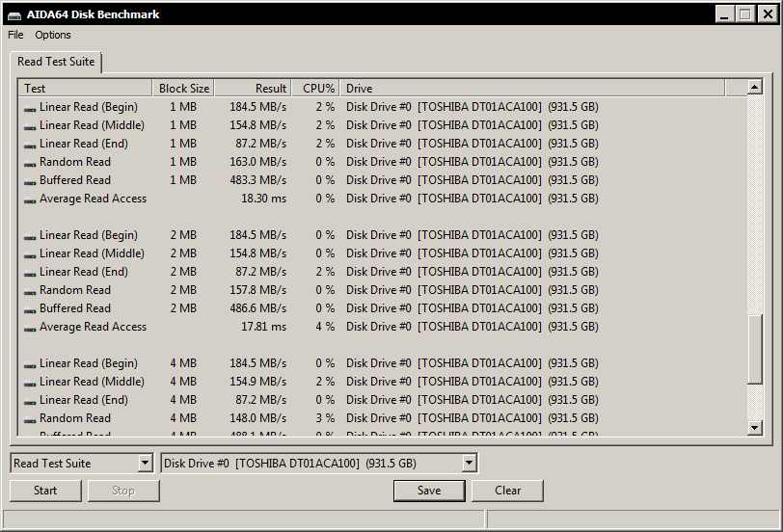Click disk icon beside Linear Read (Middle) 1 MB
Screen dimensions: 783x532
30,127
